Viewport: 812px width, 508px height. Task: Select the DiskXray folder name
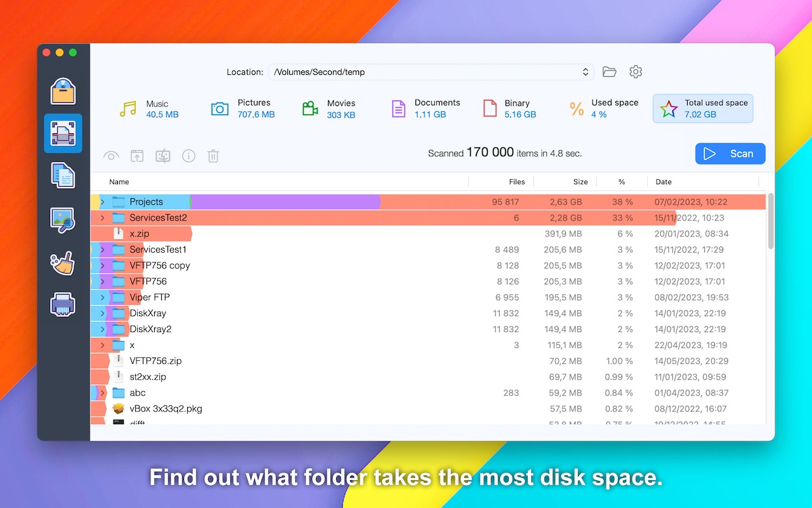pos(148,313)
